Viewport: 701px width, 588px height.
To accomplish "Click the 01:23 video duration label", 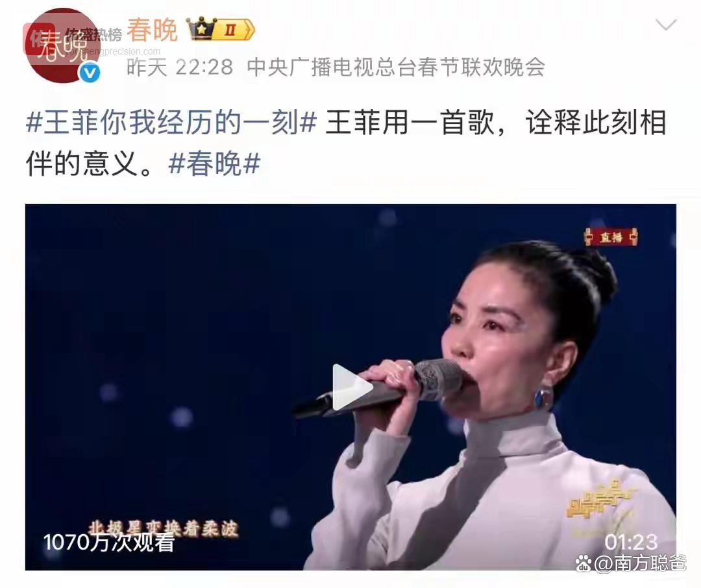I will coord(631,543).
